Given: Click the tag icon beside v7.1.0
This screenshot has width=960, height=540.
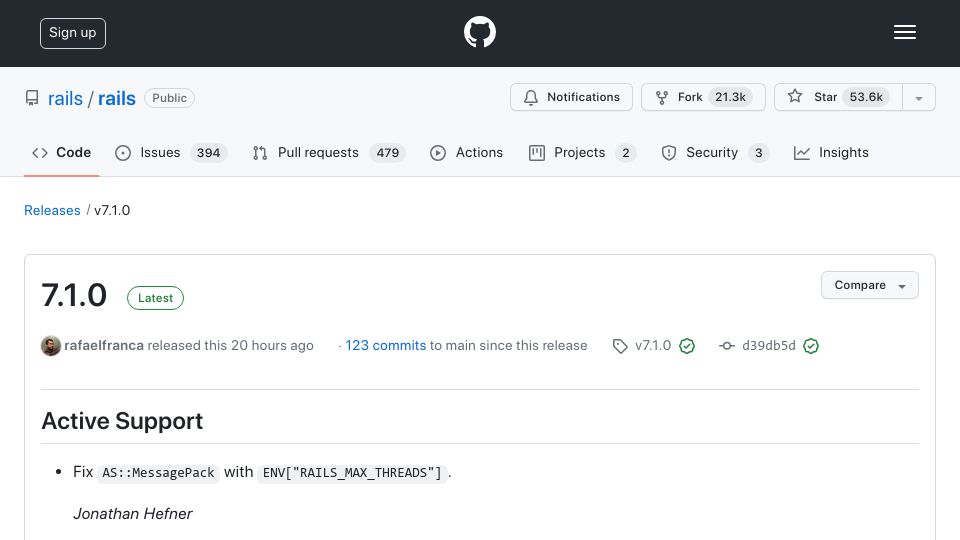Looking at the screenshot, I should click(x=620, y=346).
